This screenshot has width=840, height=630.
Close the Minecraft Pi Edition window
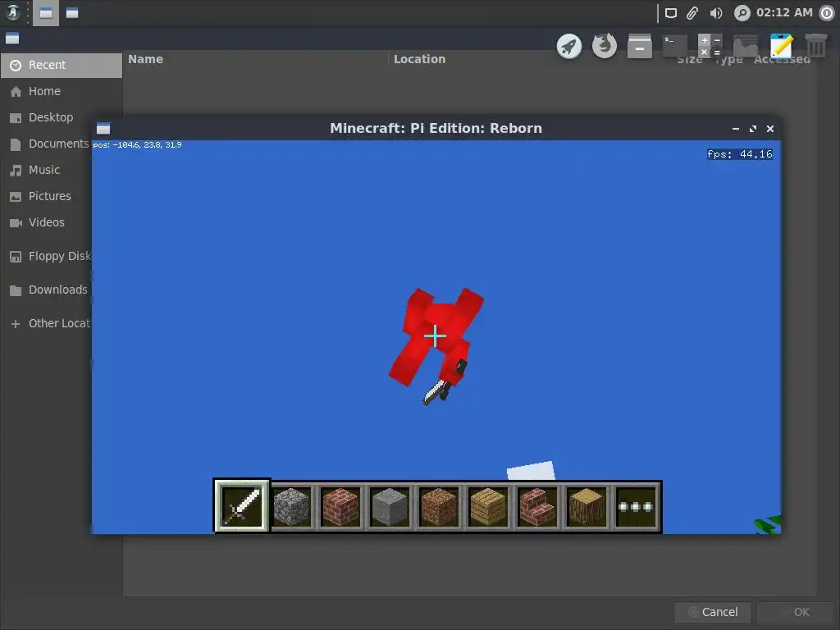770,129
